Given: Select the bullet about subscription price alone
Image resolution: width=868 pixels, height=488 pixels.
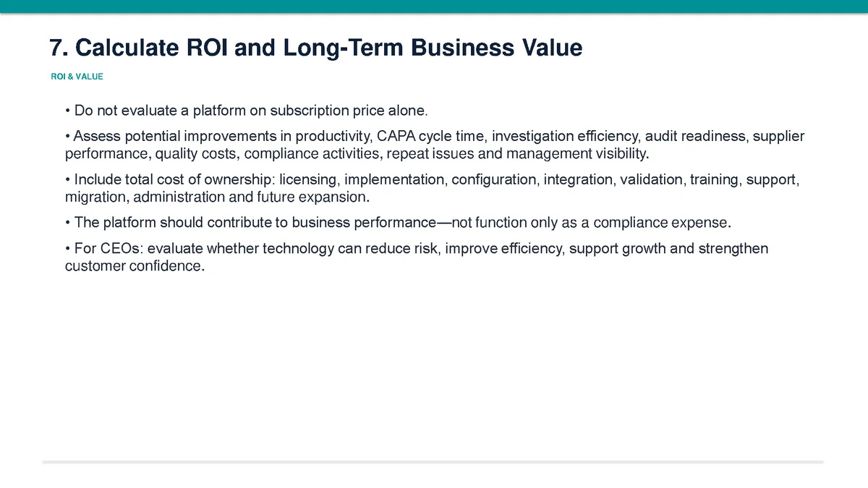Looking at the screenshot, I should pos(247,111).
